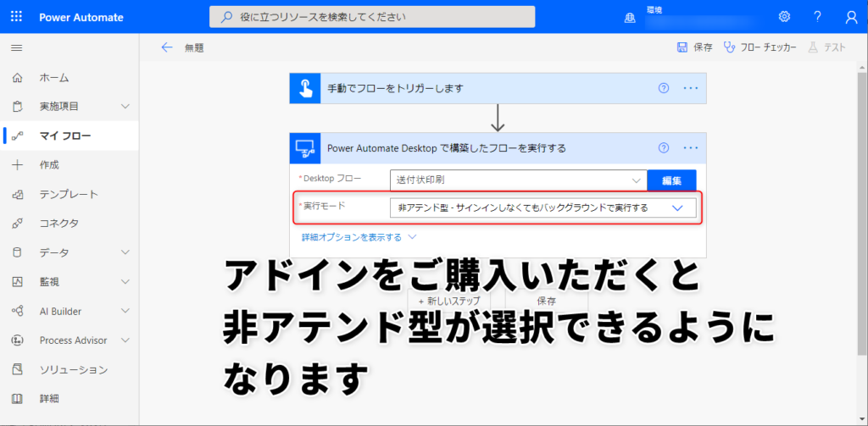Open the Desktop フロー dropdown 送付状印刷
This screenshot has width=868, height=426.
coord(518,180)
